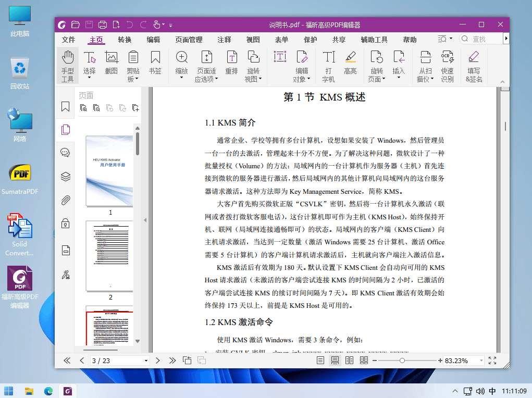Click the volume icon in system tray

480,391
